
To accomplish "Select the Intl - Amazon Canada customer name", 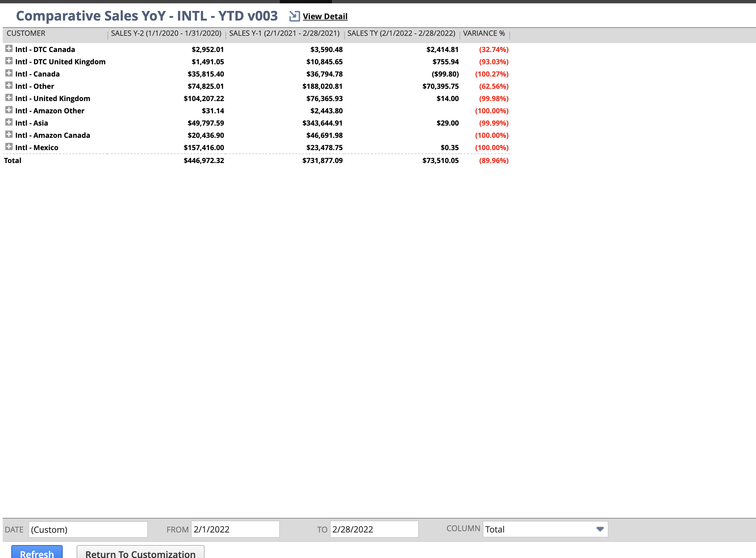I will click(52, 135).
